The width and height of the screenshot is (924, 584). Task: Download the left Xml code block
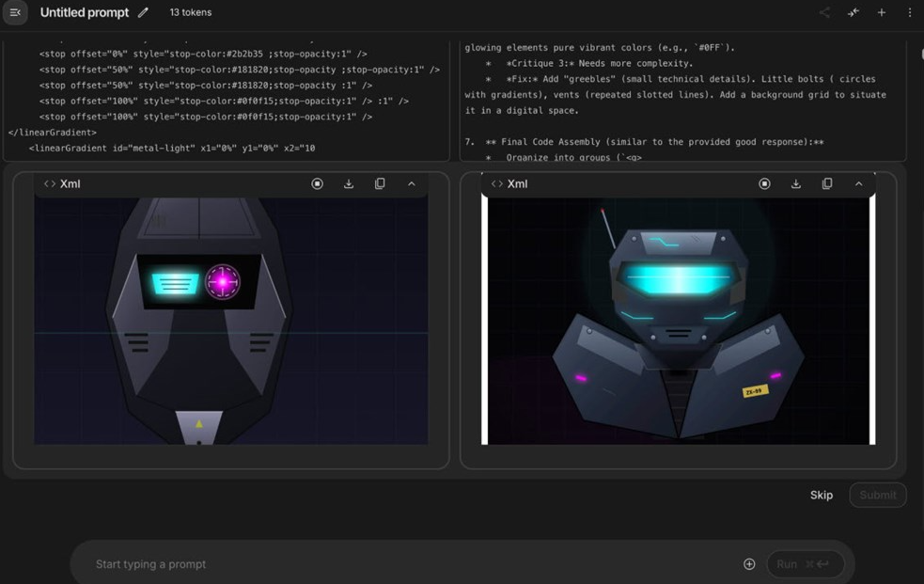coord(349,184)
